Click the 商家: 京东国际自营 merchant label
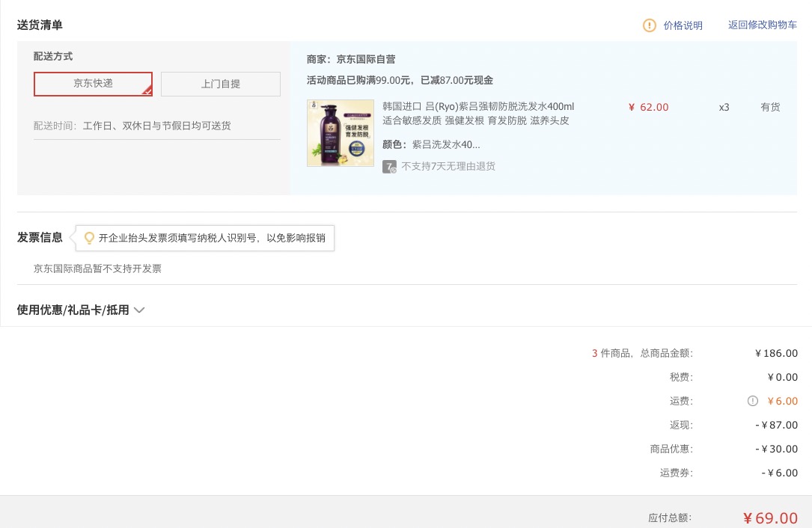 pyautogui.click(x=351, y=60)
